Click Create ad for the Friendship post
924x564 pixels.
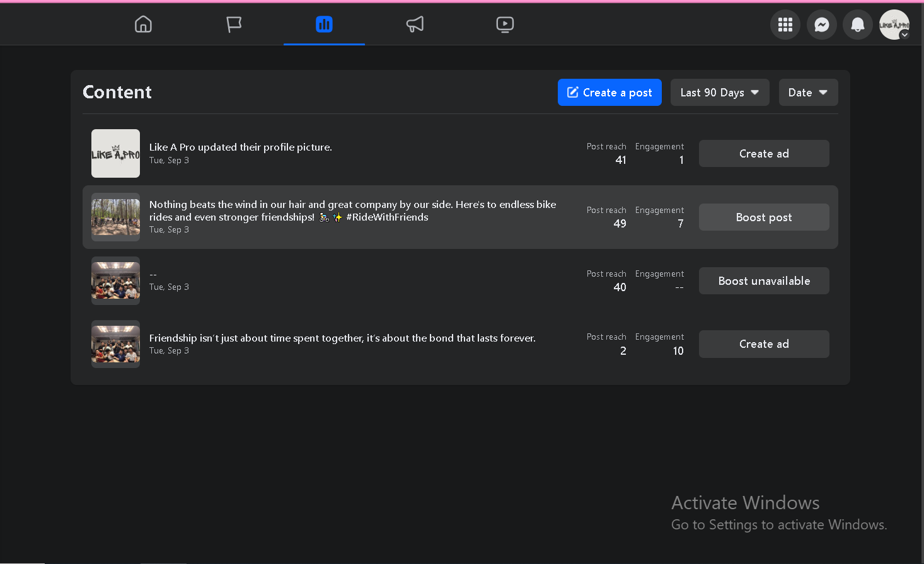[x=764, y=344]
